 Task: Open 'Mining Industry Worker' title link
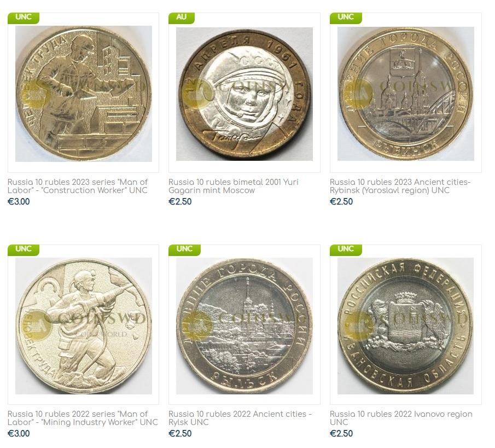point(83,418)
